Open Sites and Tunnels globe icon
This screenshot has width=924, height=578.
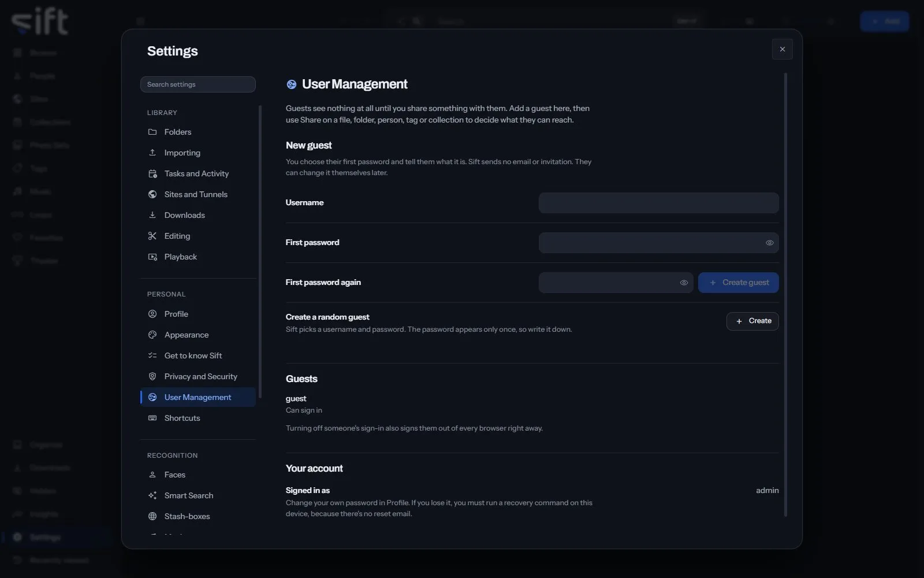click(x=152, y=194)
